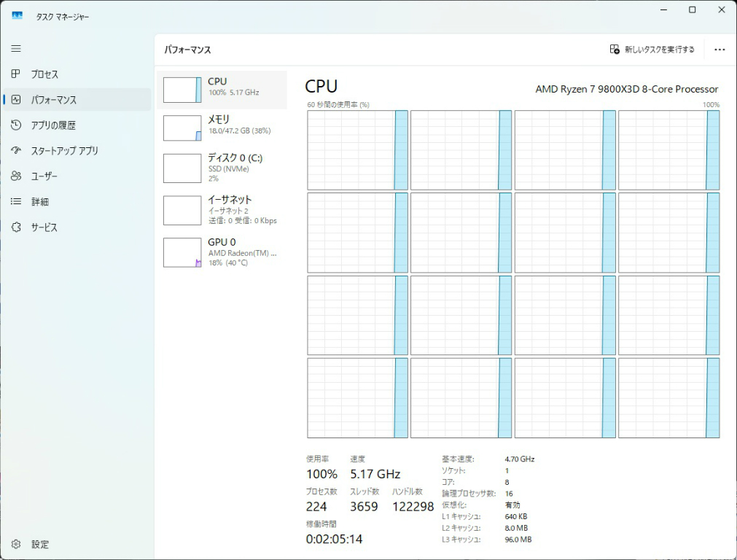Open the アプリの履歴 history icon

coord(16,125)
